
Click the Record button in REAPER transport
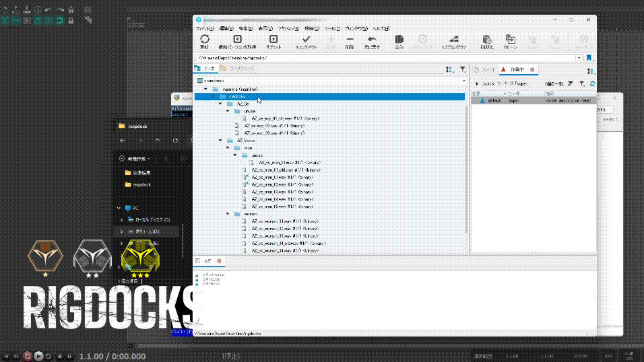pyautogui.click(x=28, y=356)
